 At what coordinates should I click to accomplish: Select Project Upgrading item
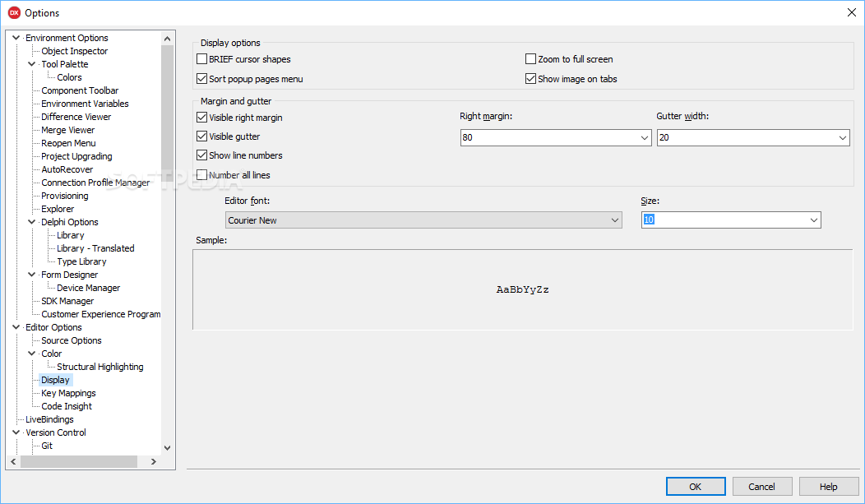pos(76,156)
